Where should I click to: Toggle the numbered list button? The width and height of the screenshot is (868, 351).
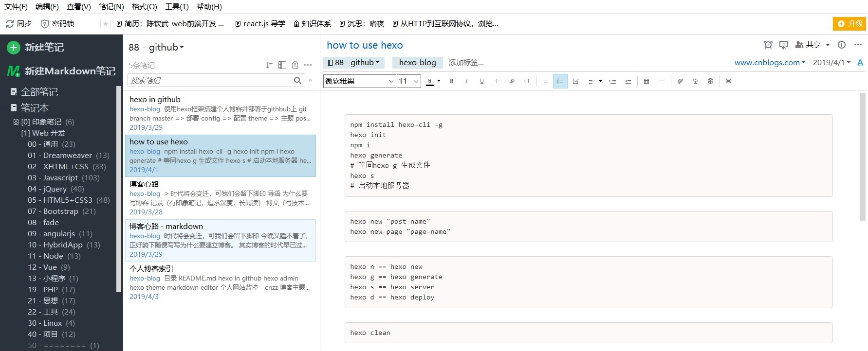click(560, 81)
